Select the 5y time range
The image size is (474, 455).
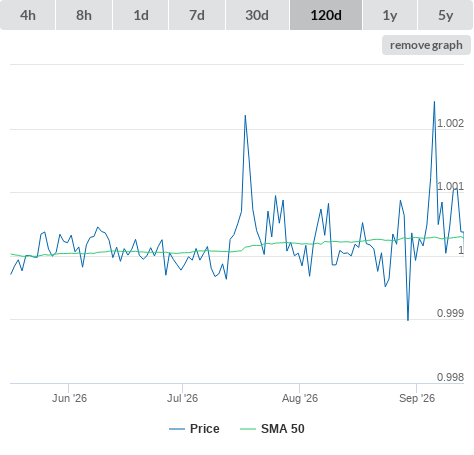[446, 15]
